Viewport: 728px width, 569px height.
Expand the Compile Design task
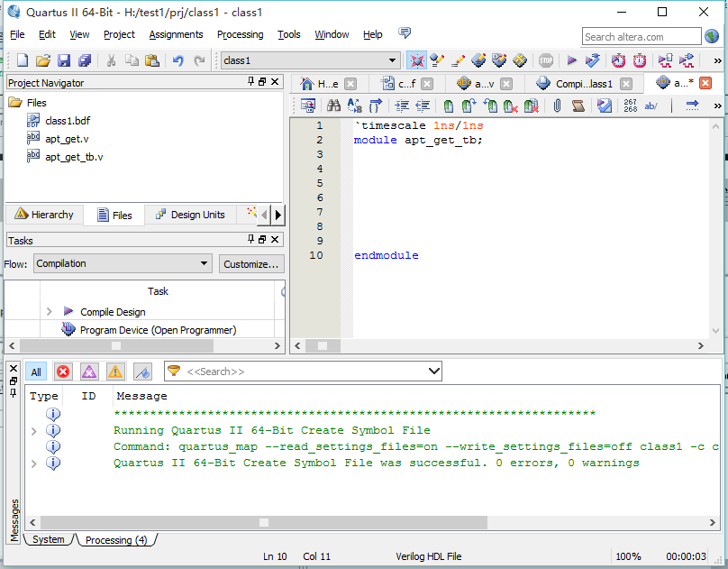50,312
